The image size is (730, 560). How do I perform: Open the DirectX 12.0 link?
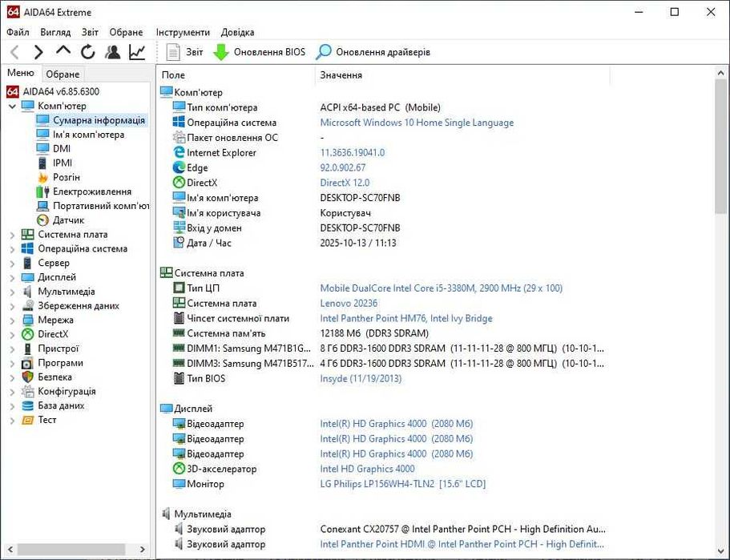345,183
